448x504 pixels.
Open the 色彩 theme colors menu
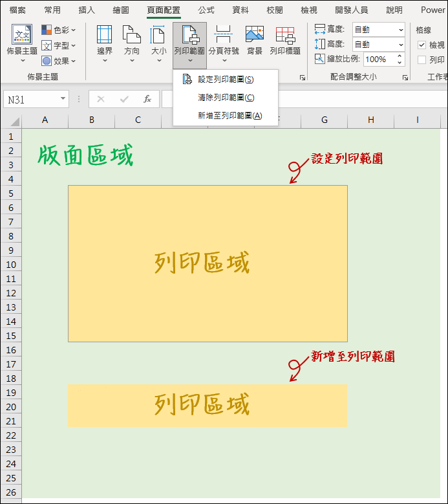(58, 30)
